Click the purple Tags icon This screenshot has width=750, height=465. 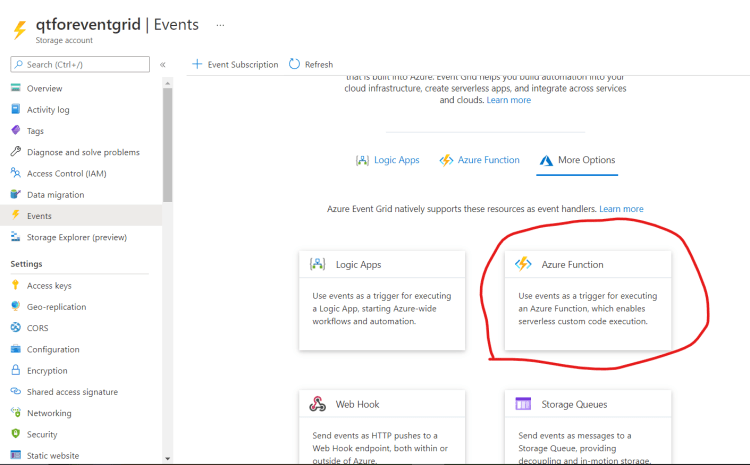(16, 130)
